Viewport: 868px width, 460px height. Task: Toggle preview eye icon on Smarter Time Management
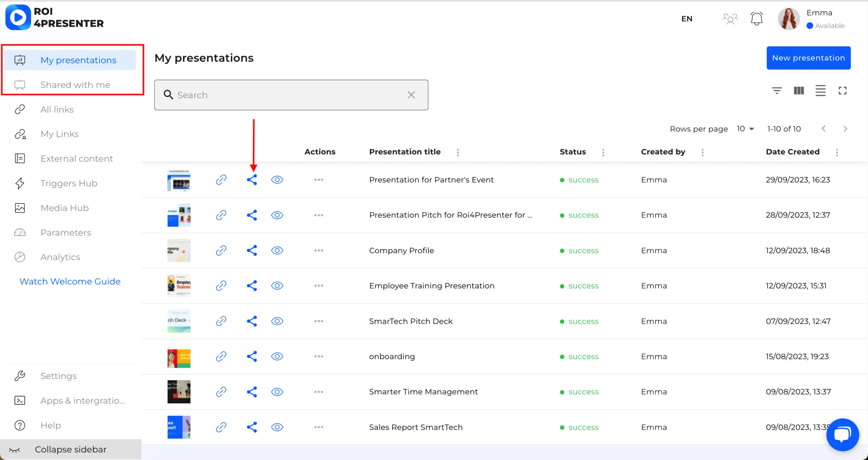click(277, 392)
